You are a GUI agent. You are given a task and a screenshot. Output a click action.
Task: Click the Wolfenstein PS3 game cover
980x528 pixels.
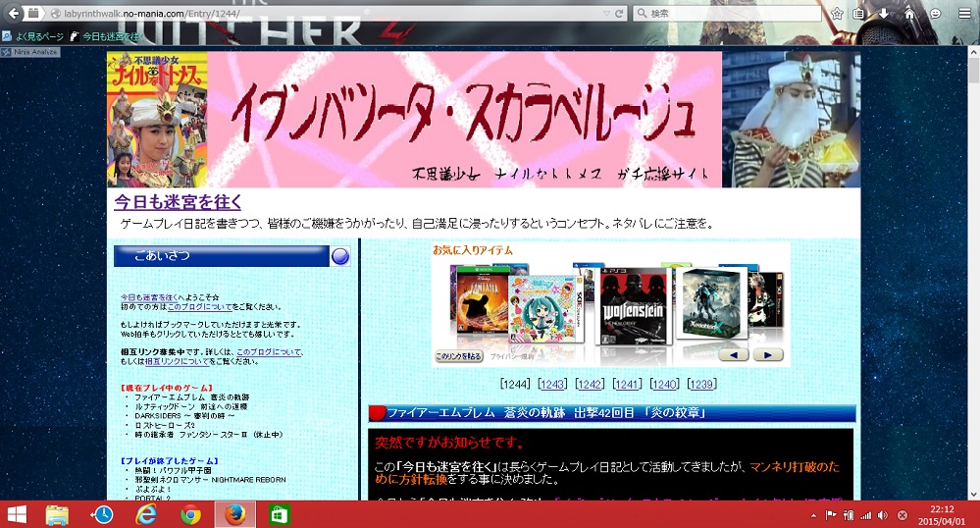tap(635, 306)
